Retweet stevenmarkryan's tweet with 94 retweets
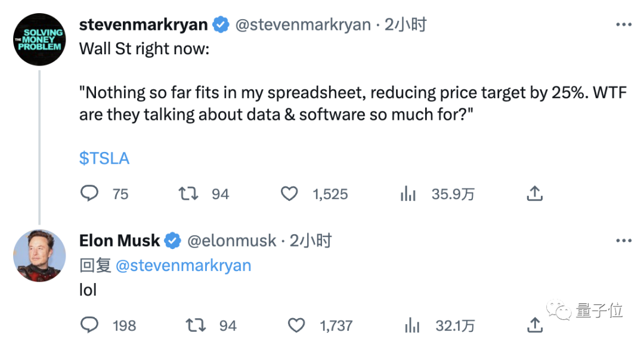This screenshot has height=339, width=644. pos(188,193)
